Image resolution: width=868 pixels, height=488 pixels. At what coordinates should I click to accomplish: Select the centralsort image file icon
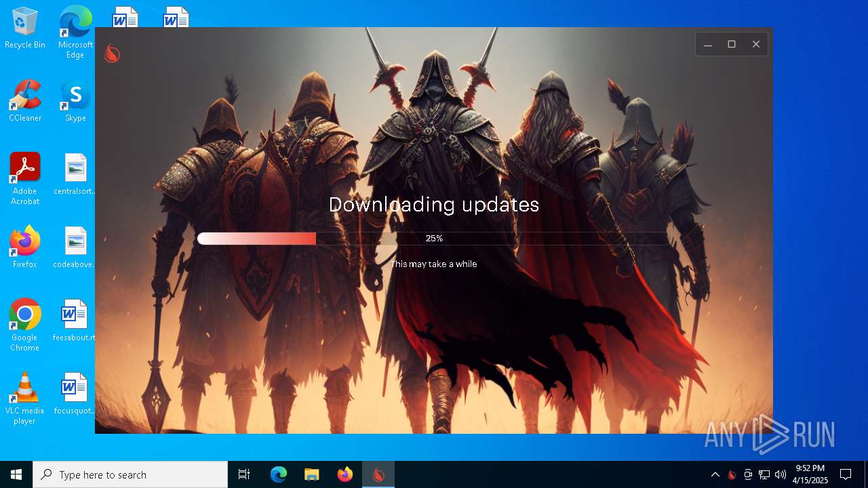click(75, 174)
